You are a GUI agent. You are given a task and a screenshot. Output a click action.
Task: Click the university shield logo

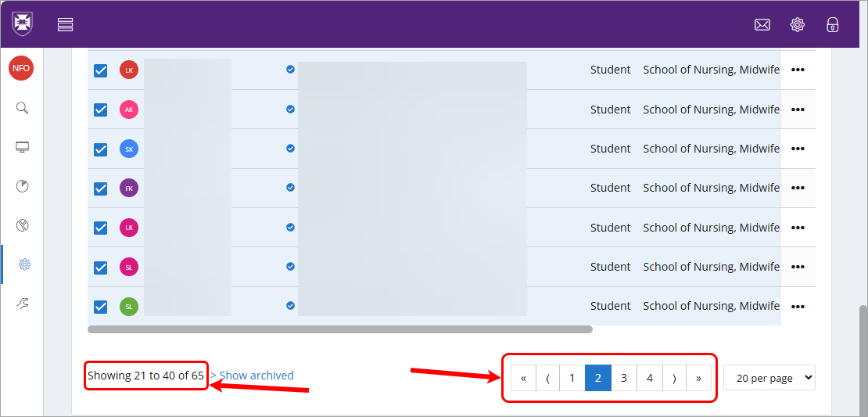(x=23, y=23)
